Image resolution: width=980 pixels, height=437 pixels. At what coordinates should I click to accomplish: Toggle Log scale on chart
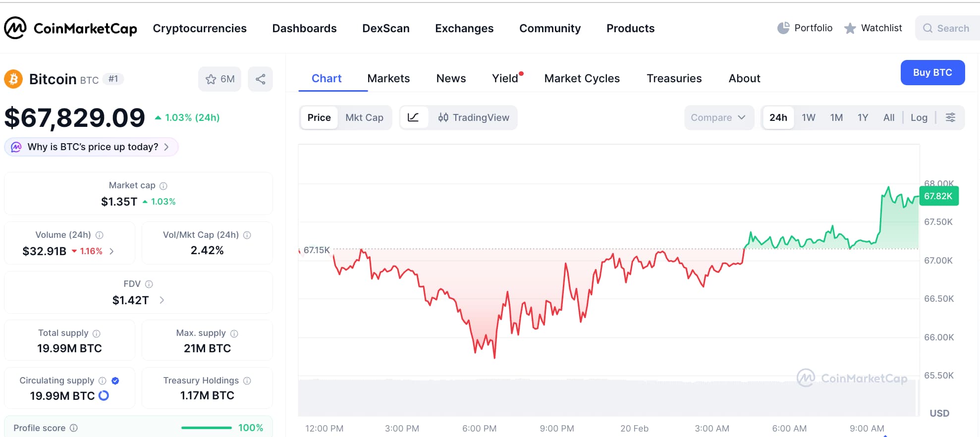click(x=919, y=117)
